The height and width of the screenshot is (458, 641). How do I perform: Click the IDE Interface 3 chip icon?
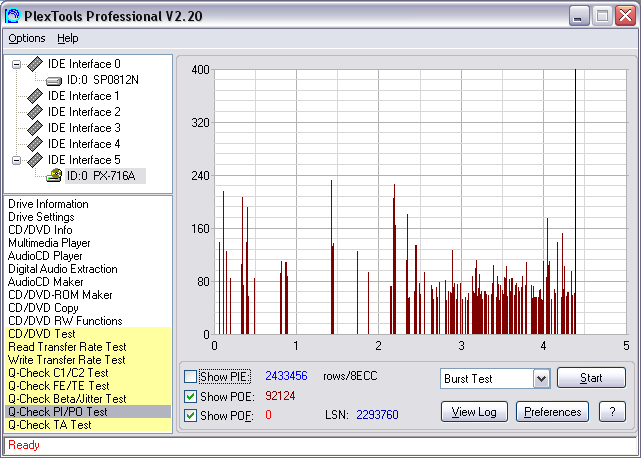35,128
